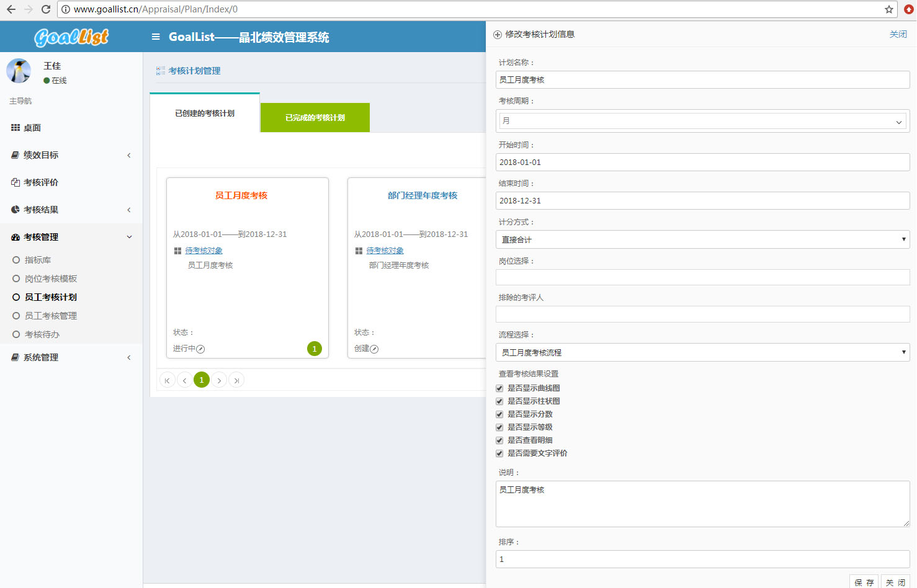Click the plus icon beside 修改考核计划信息

[x=498, y=35]
